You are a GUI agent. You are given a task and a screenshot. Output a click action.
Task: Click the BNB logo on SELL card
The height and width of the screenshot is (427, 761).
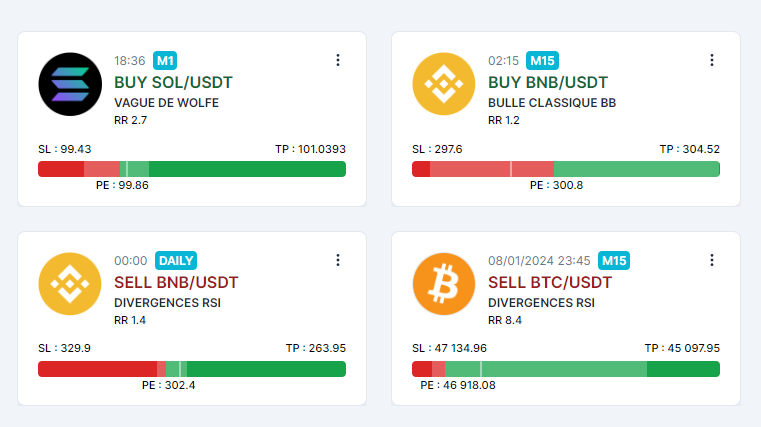click(x=70, y=284)
